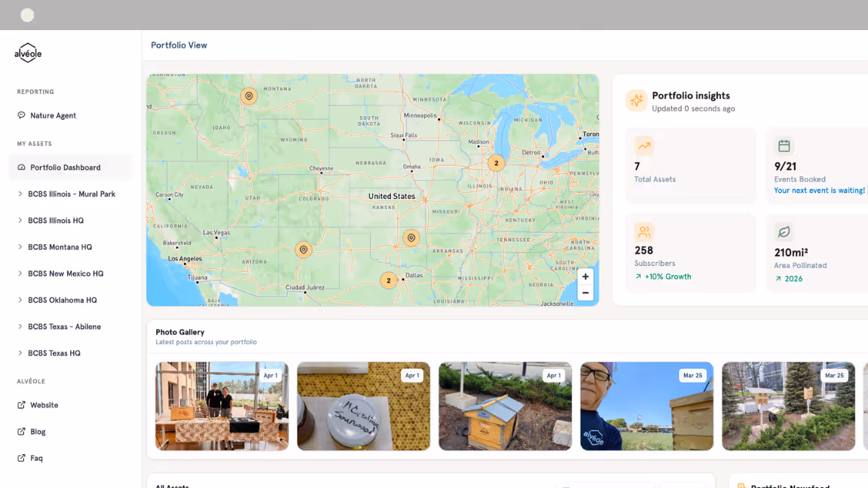Click the Blog external-link icon

20,432
